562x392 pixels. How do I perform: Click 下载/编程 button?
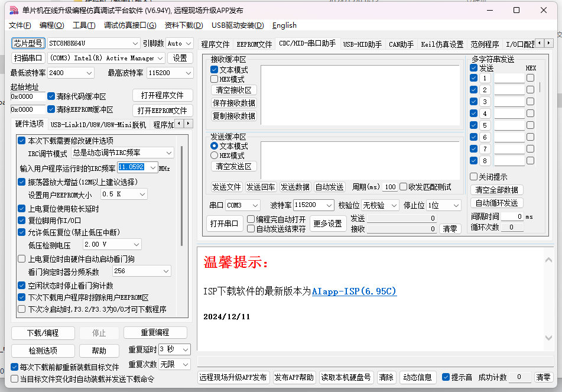point(43,333)
